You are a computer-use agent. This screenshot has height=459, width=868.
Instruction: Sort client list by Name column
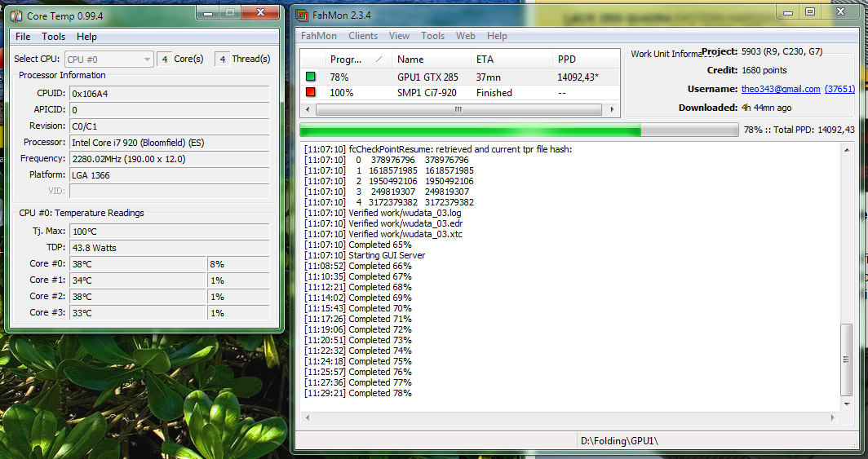(432, 60)
